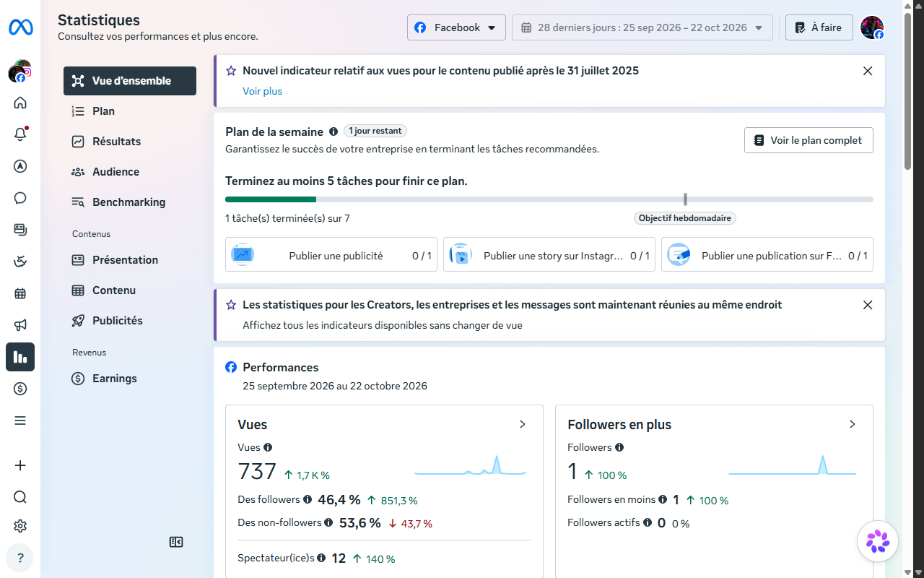Screen dimensions: 924x578
Task: Open the calendar planner icon in rail
Action: pyautogui.click(x=20, y=293)
